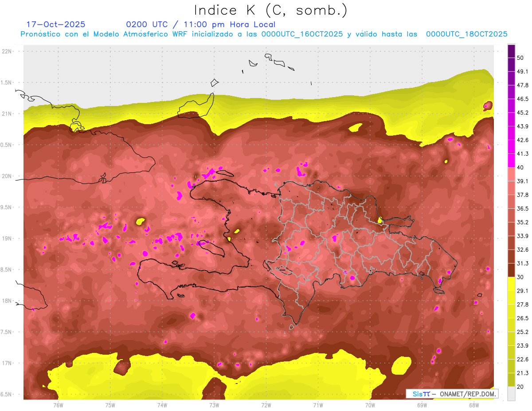Click the 20N latitude axis label
Image resolution: width=532 pixels, height=411 pixels.
pyautogui.click(x=8, y=176)
